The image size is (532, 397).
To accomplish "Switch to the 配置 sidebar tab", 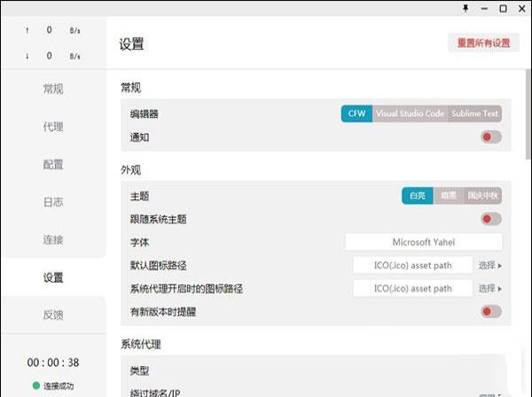I will tap(53, 165).
